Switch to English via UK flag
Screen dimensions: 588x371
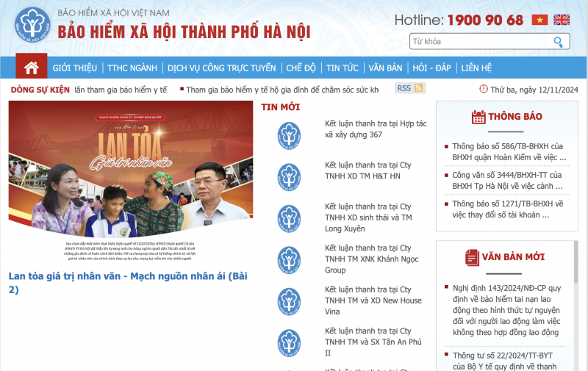(x=562, y=20)
